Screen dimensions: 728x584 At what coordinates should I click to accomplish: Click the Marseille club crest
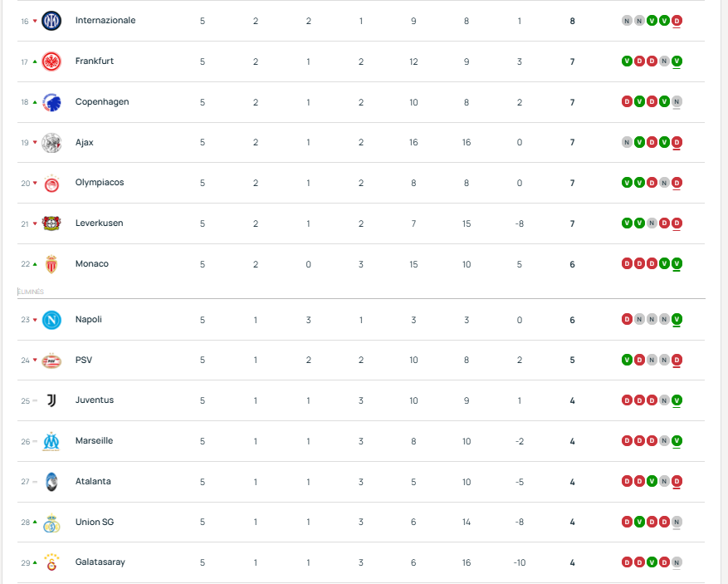pos(51,441)
